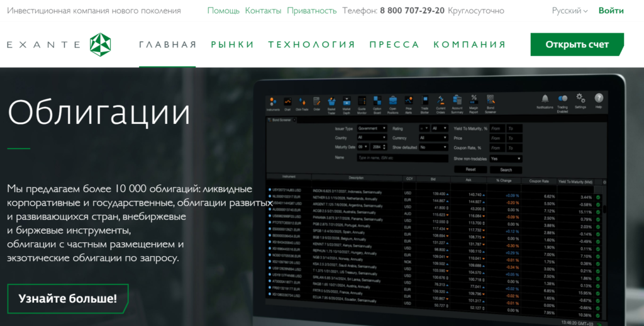Open the Помощь link
Screen dimensions: 644x326
coord(223,11)
